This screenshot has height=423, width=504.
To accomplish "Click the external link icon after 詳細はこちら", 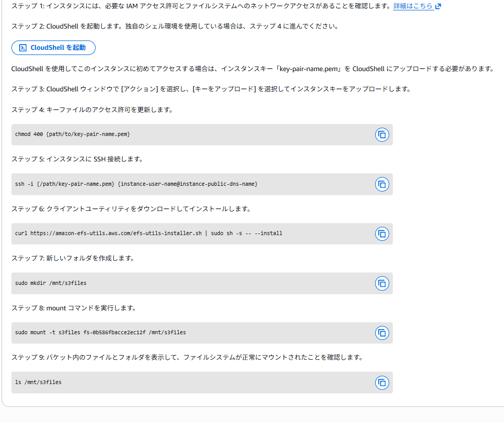I will [x=438, y=6].
